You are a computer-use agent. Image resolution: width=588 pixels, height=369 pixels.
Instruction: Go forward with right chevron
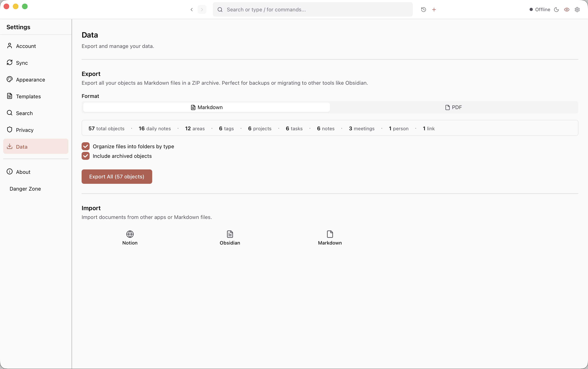click(x=202, y=10)
